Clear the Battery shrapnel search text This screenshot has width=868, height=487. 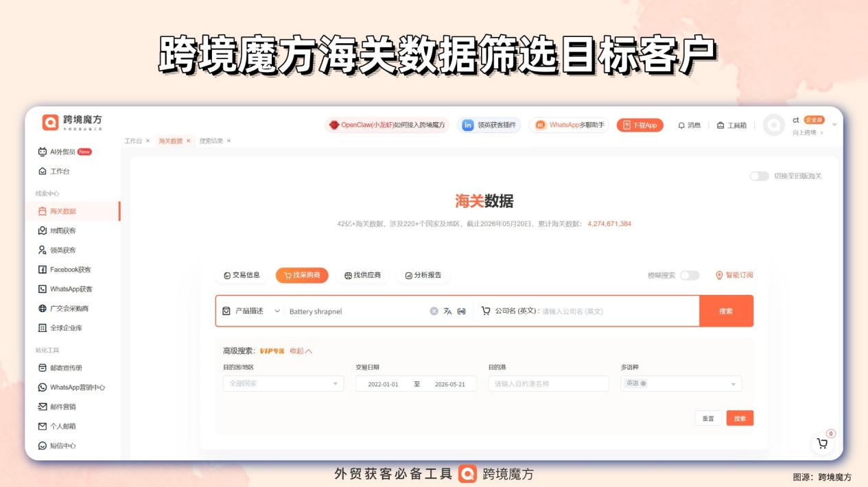(434, 311)
